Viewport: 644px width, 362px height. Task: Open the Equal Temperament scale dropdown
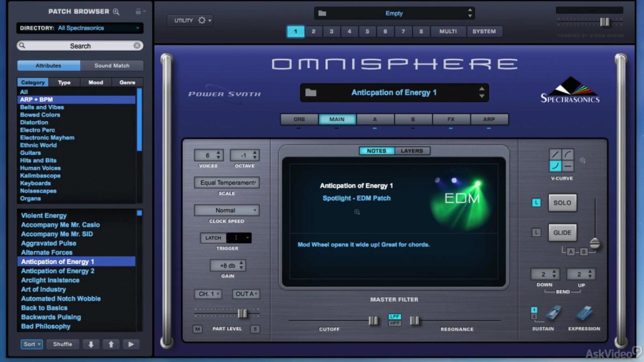(x=227, y=183)
